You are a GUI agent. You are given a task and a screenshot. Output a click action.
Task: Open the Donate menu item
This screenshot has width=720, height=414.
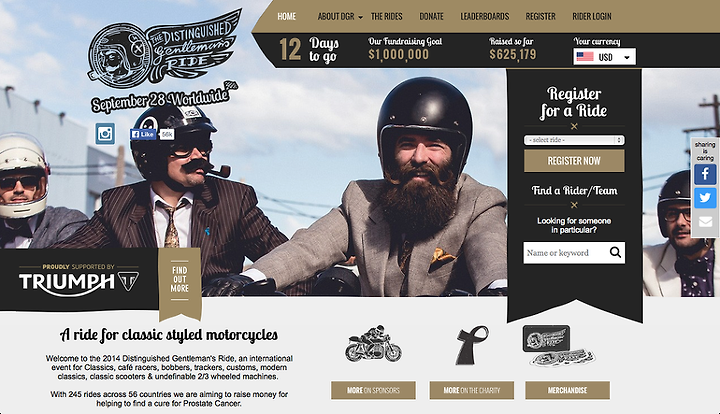point(431,17)
